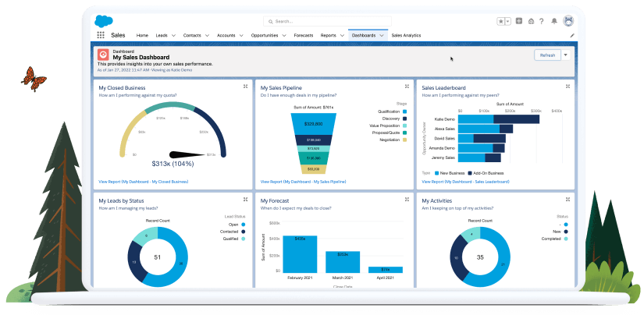Open the App Launcher grid icon

point(101,35)
